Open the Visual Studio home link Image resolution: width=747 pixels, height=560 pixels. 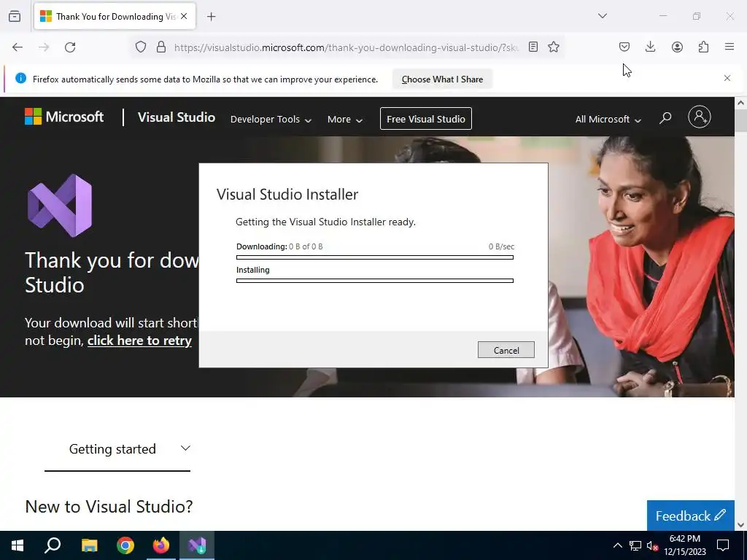pos(177,117)
